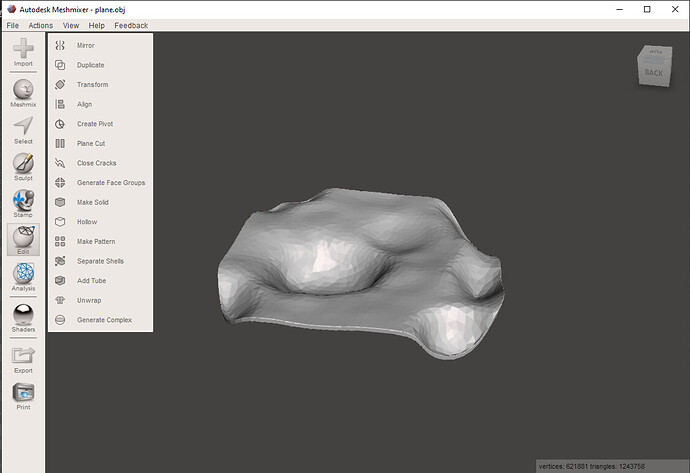
Task: Expand the Help menu
Action: pyautogui.click(x=96, y=25)
